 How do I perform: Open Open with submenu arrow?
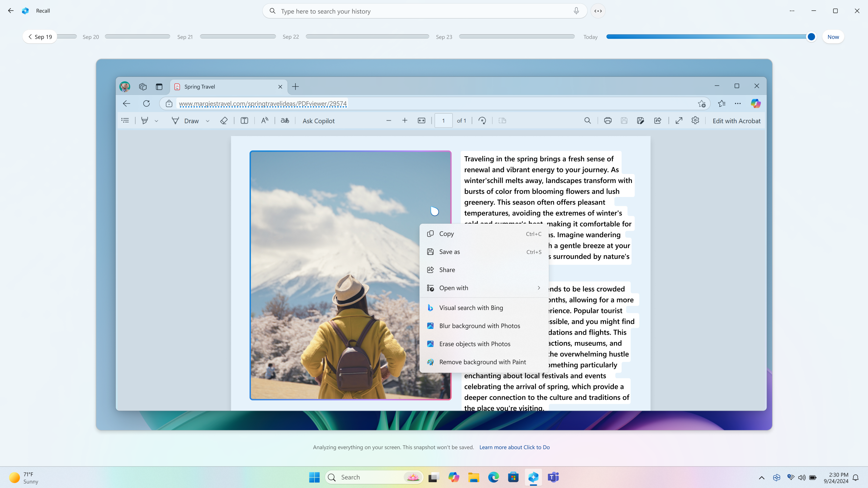[x=539, y=288]
